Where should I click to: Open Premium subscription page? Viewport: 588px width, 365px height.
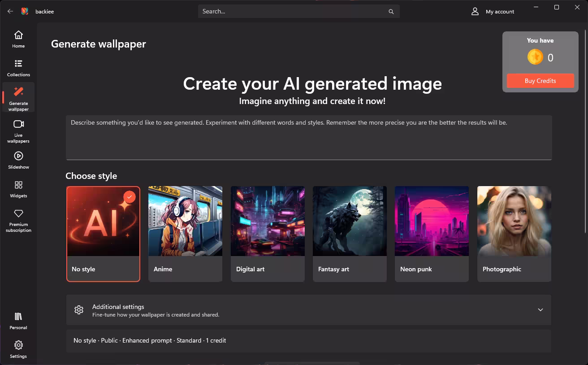click(18, 221)
